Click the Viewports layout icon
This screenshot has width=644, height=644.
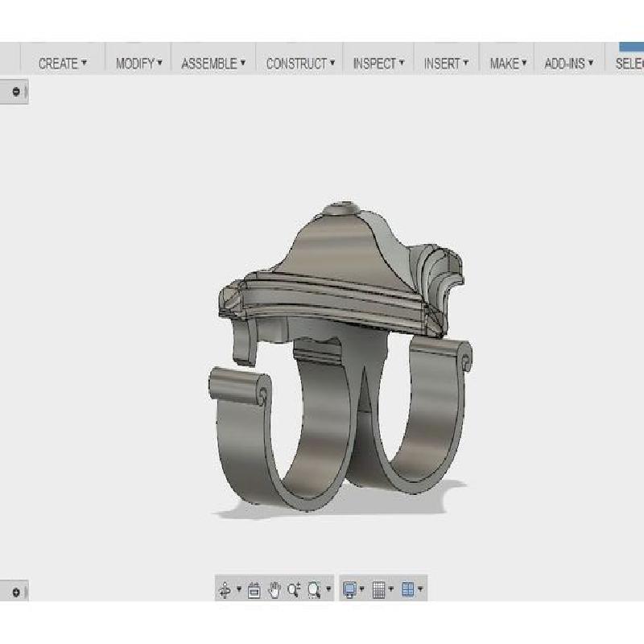point(408,591)
